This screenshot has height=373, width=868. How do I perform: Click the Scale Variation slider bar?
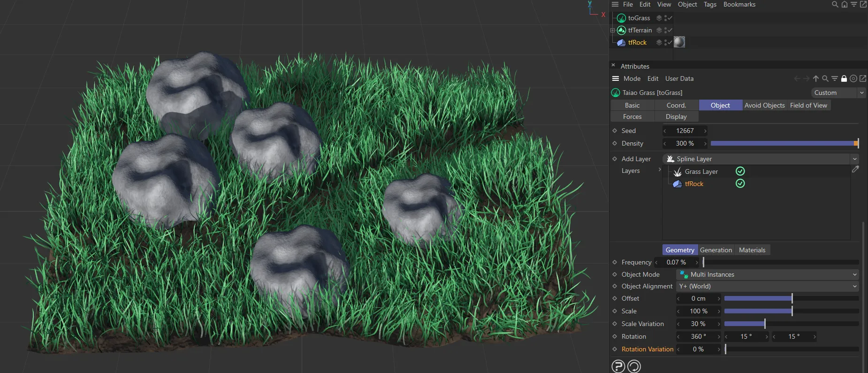[792, 324]
